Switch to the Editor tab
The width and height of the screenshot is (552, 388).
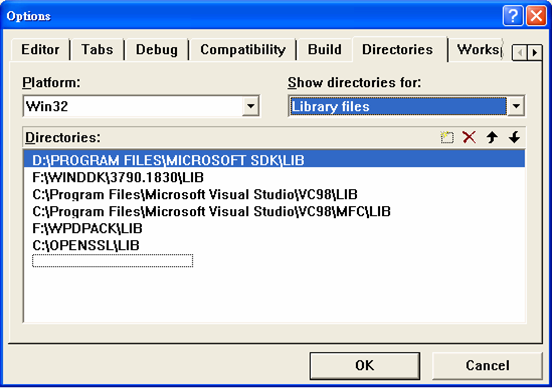pyautogui.click(x=40, y=50)
